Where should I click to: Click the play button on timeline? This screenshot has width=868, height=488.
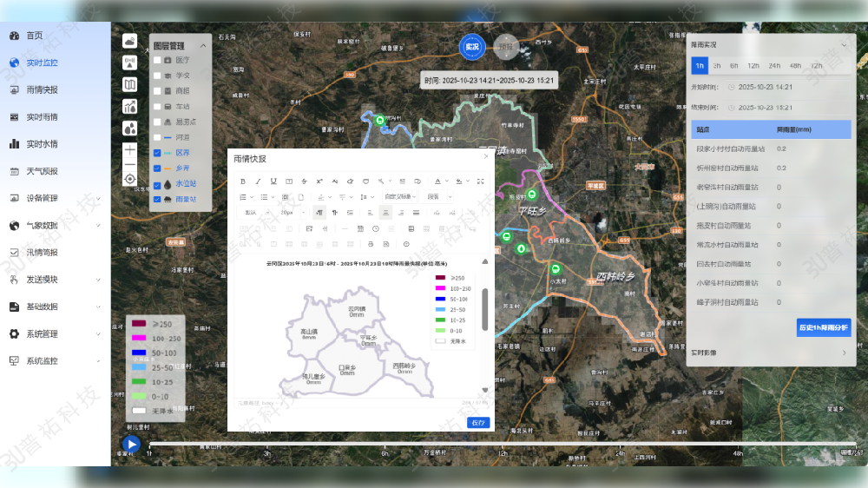click(x=131, y=444)
